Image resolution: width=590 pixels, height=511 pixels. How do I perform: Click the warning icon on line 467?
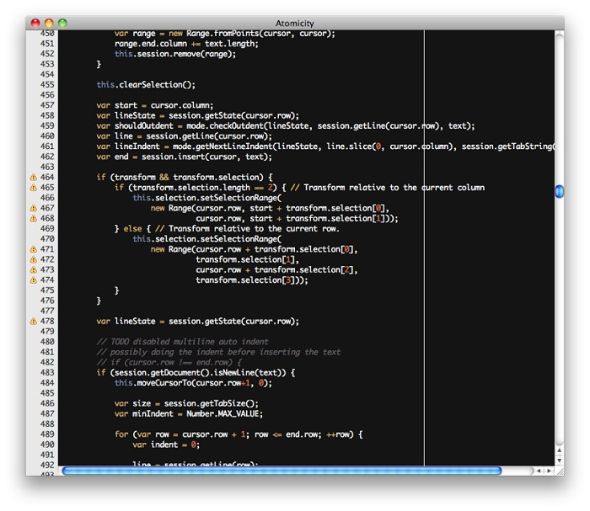coord(33,208)
